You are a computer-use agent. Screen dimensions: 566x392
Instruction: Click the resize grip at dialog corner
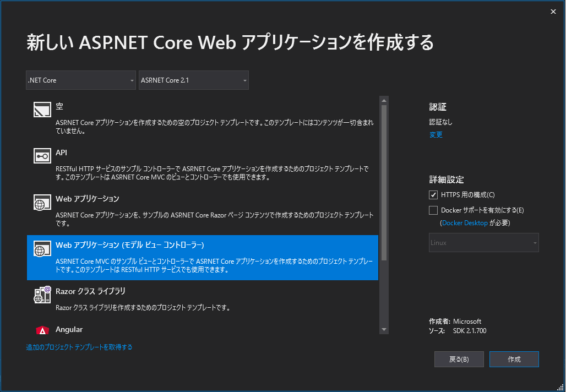560,387
